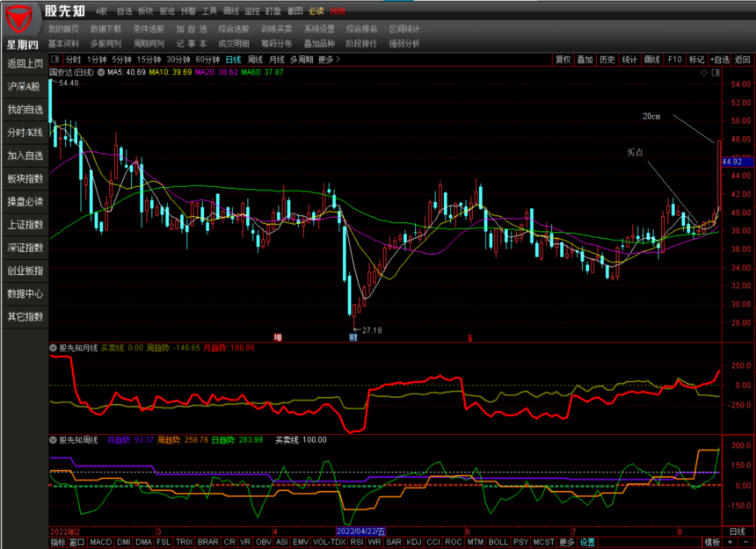Click the 模板 template button

[x=712, y=542]
